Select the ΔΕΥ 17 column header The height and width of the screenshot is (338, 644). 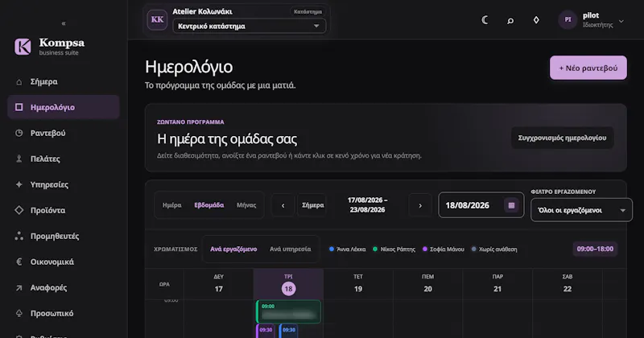click(218, 284)
